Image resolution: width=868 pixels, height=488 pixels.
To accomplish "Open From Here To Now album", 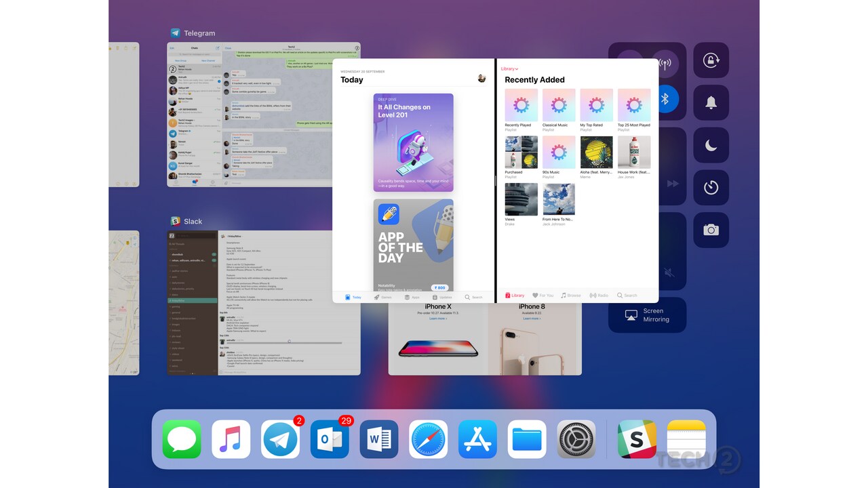I will (x=559, y=204).
